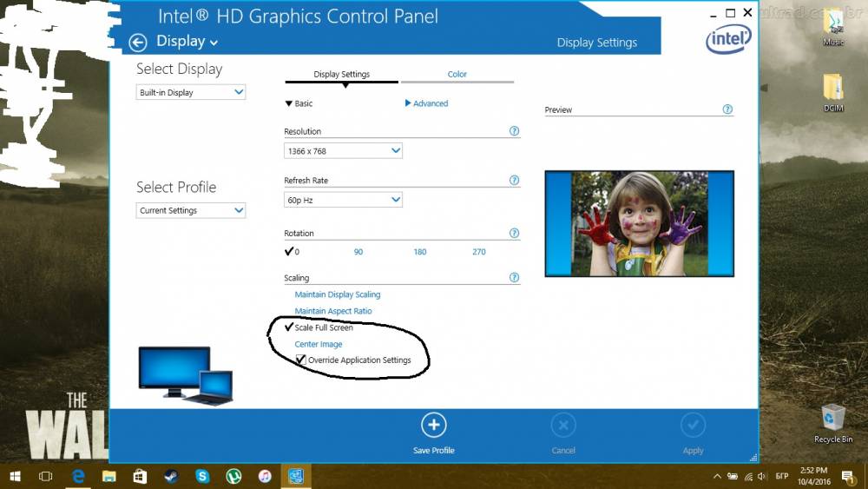Launch Microsoft Edge from the taskbar
The image size is (868, 489).
coord(78,476)
